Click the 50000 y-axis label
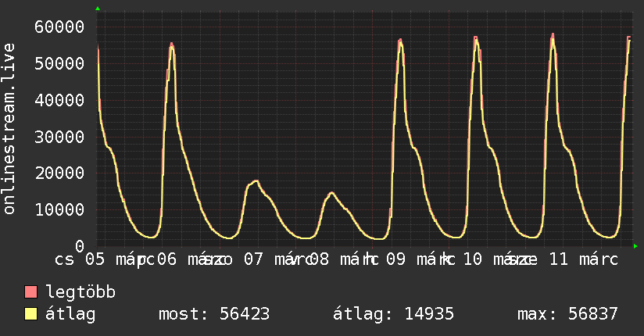 point(59,63)
